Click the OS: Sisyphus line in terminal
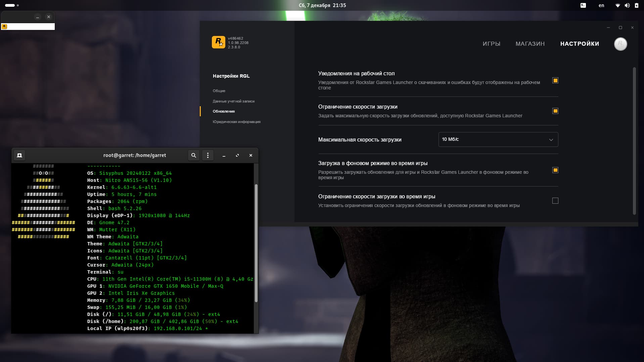This screenshot has width=644, height=362. click(129, 173)
